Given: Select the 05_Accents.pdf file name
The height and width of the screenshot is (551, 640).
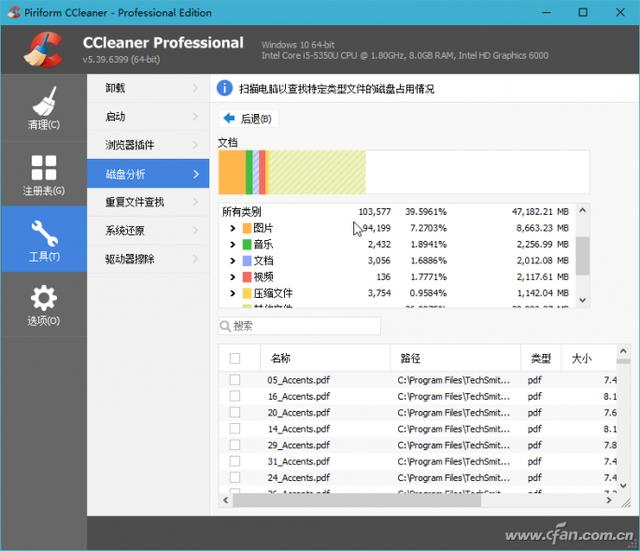Looking at the screenshot, I should click(x=299, y=380).
